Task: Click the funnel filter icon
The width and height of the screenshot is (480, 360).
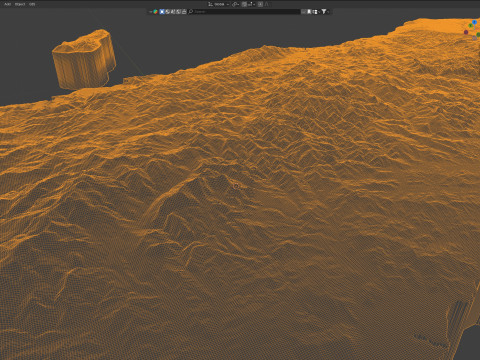Action: (323, 12)
